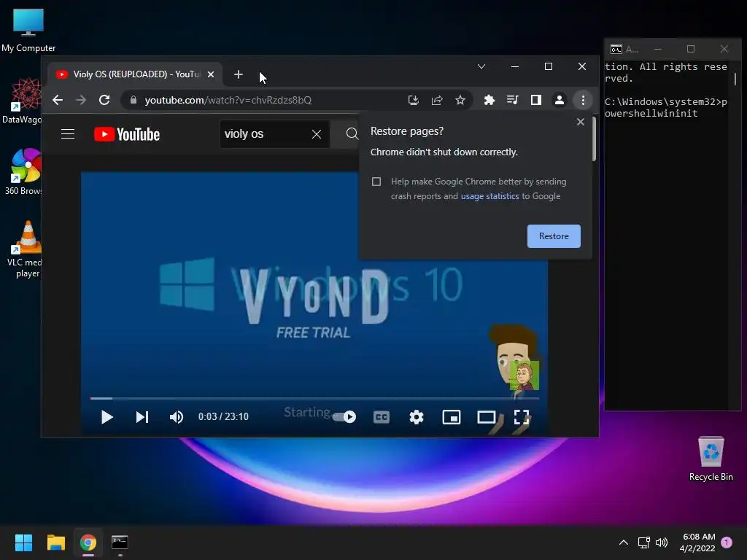The width and height of the screenshot is (747, 560).
Task: Select the VLC media player desktop icon
Action: (x=24, y=249)
